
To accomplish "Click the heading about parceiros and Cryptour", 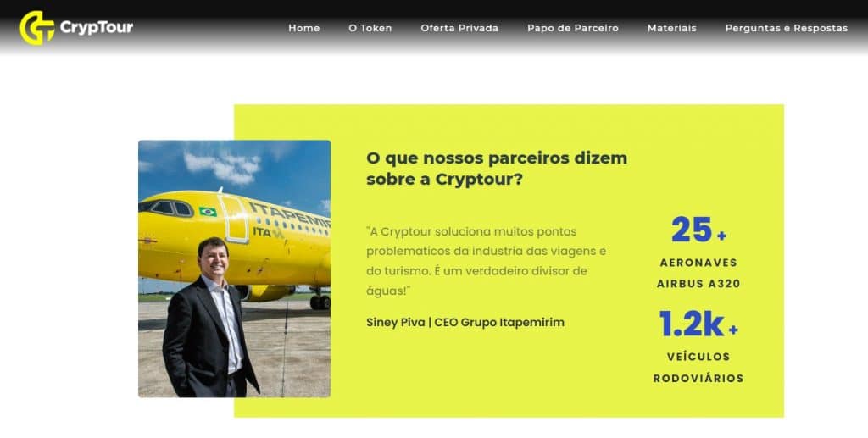I will [x=497, y=168].
